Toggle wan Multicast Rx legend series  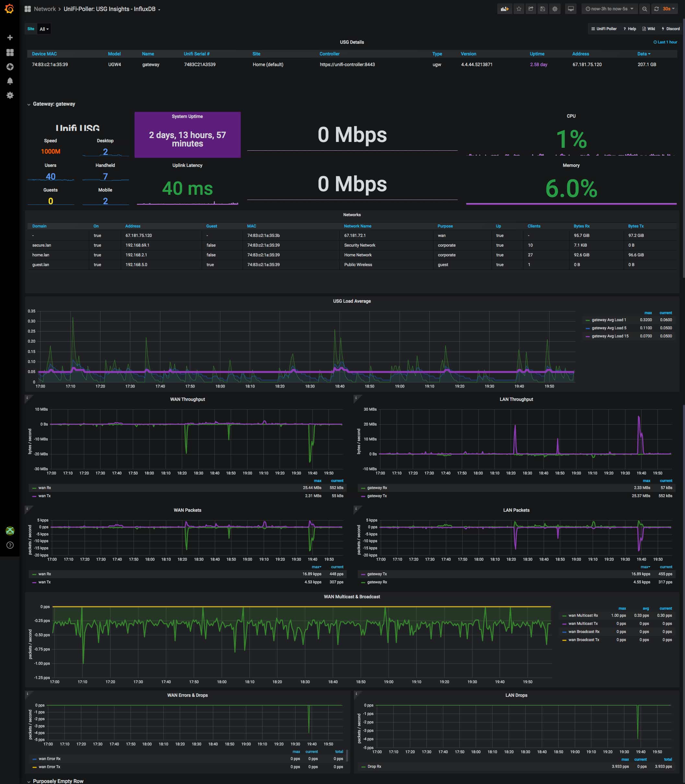(x=583, y=615)
